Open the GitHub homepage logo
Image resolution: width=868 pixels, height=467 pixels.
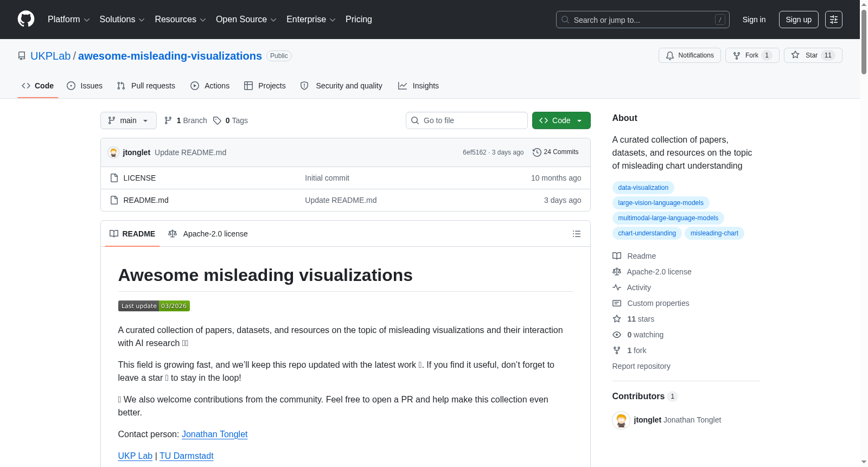point(26,19)
